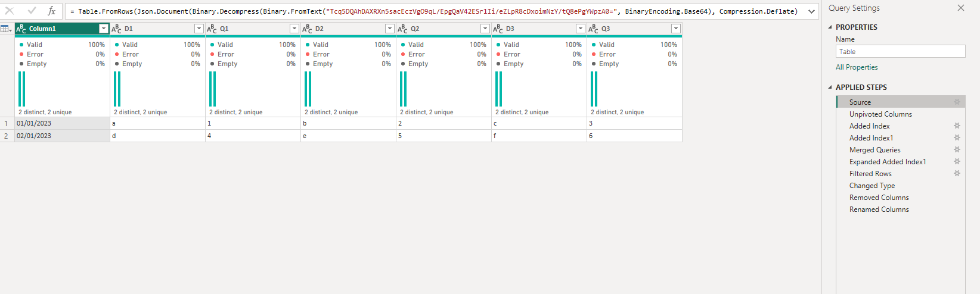
Task: Select the D1 column header
Action: [157, 29]
